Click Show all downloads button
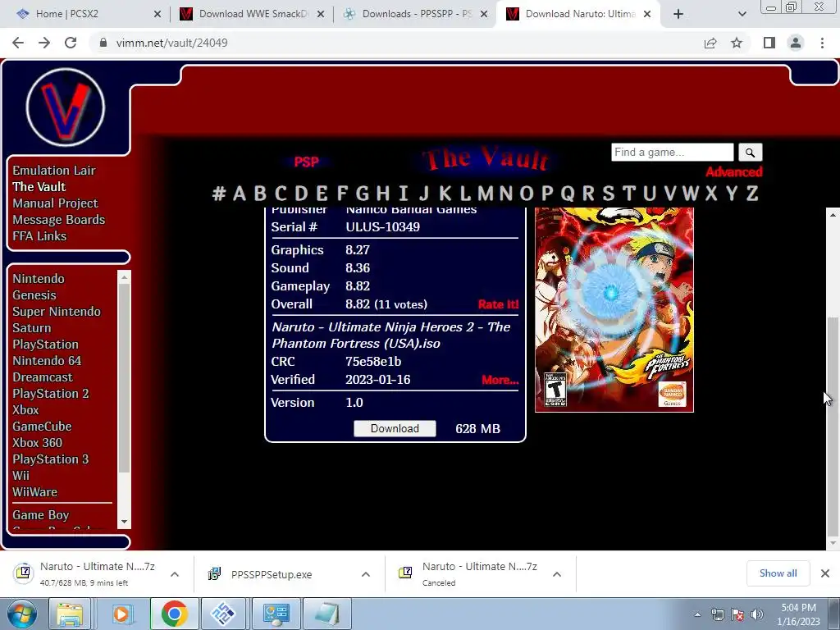The height and width of the screenshot is (630, 840). pos(778,573)
